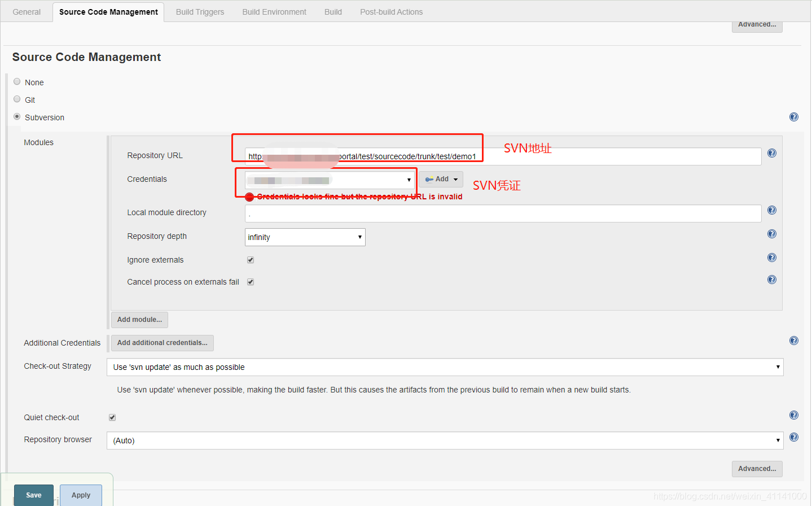
Task: Open help for Repository browser
Action: pos(794,437)
